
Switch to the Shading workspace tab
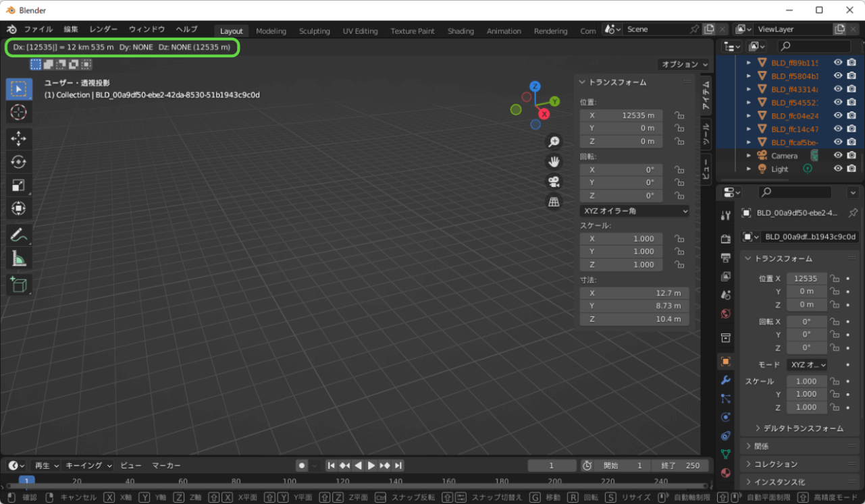(461, 30)
